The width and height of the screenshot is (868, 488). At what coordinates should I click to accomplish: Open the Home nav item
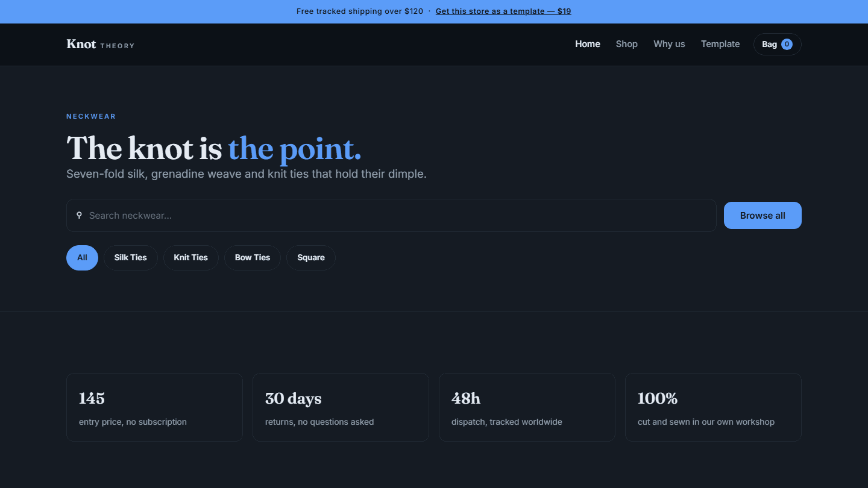[588, 44]
